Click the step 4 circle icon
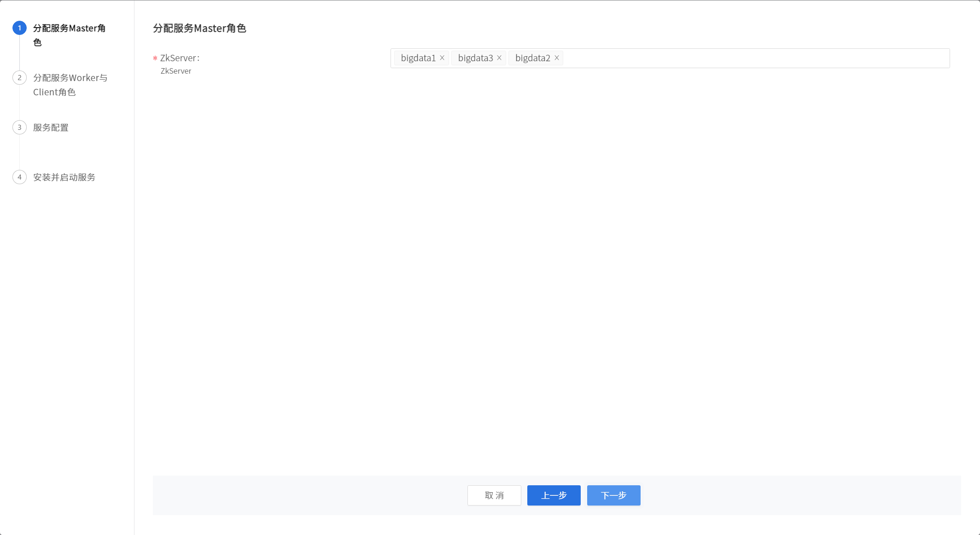 (19, 177)
